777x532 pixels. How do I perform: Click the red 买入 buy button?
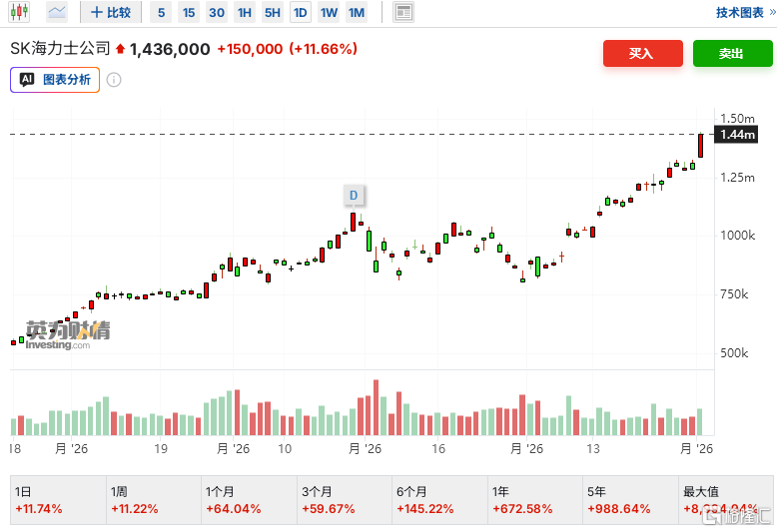click(643, 53)
